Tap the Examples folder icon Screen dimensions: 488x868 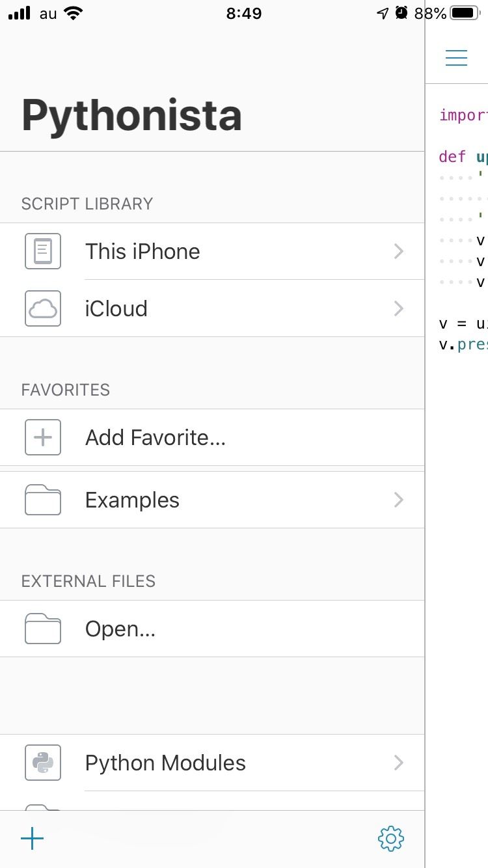coord(43,500)
